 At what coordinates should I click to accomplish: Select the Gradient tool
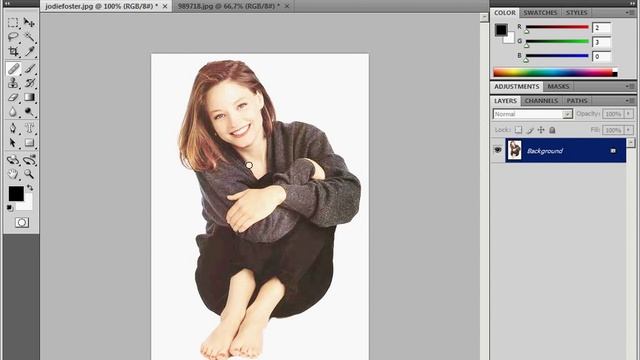click(x=29, y=97)
